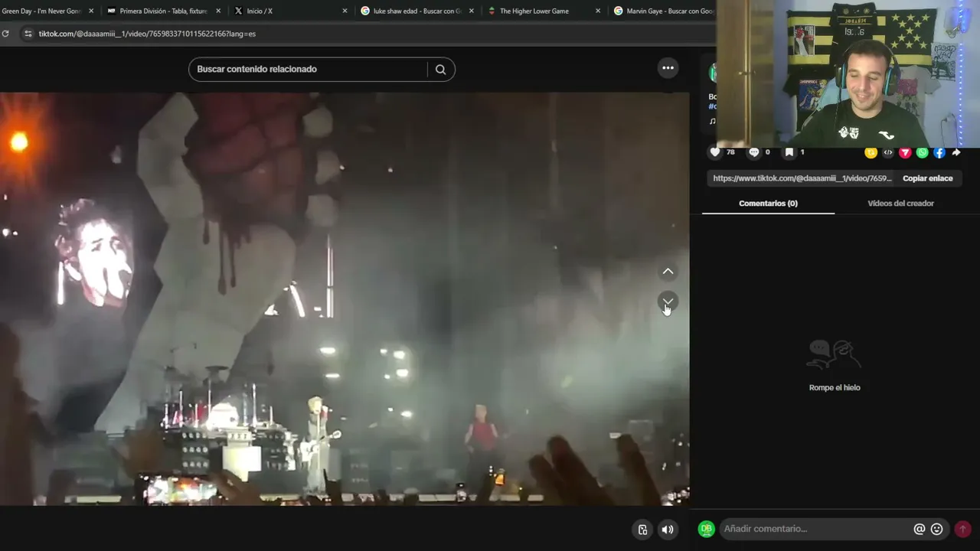
Task: Close the Inicio / X browser tab
Action: (345, 11)
